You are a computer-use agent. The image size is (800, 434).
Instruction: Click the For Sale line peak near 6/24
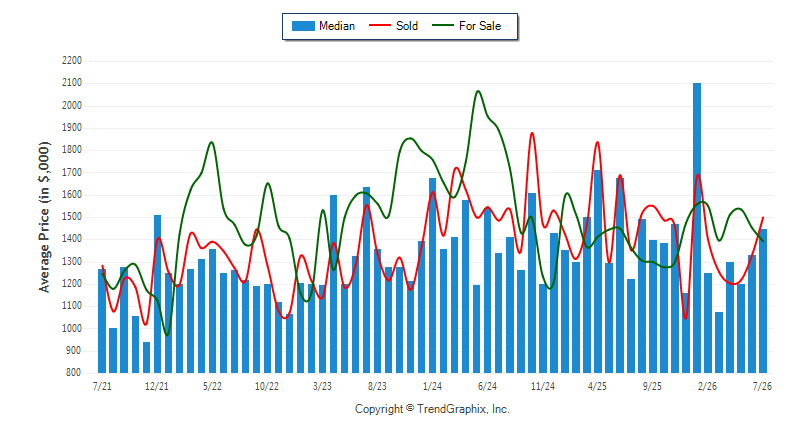[x=478, y=91]
